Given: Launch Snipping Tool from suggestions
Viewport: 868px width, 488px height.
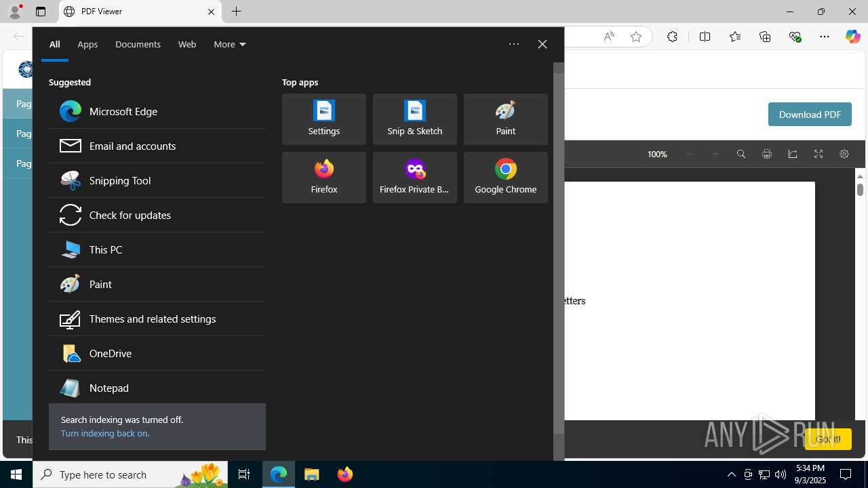Looking at the screenshot, I should point(157,180).
